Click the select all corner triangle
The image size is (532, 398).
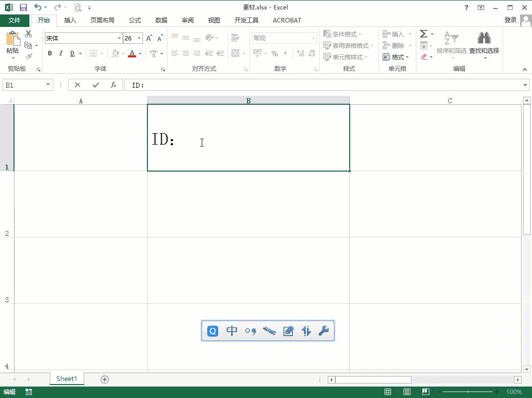tap(10, 101)
